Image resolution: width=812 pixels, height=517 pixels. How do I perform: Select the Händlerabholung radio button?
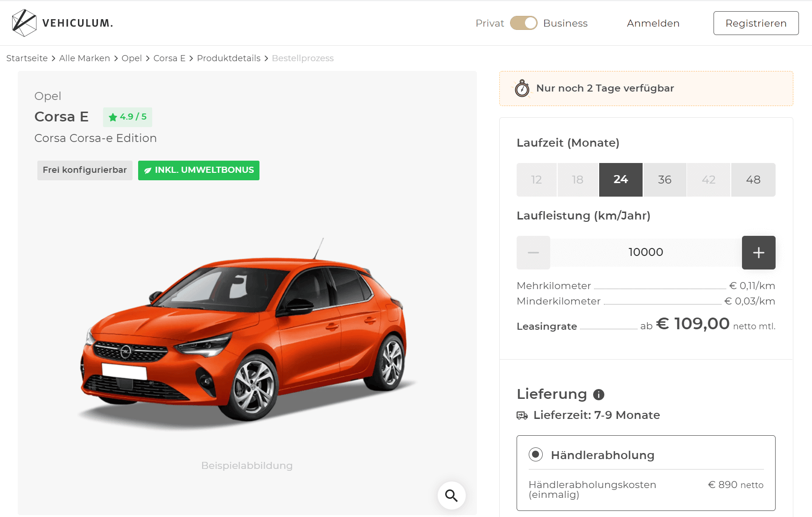536,454
